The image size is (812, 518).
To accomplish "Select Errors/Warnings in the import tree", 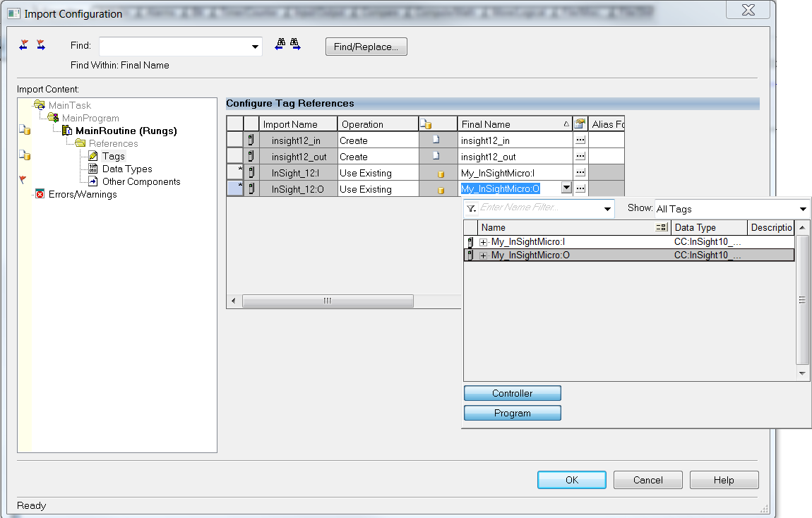I will tap(82, 194).
